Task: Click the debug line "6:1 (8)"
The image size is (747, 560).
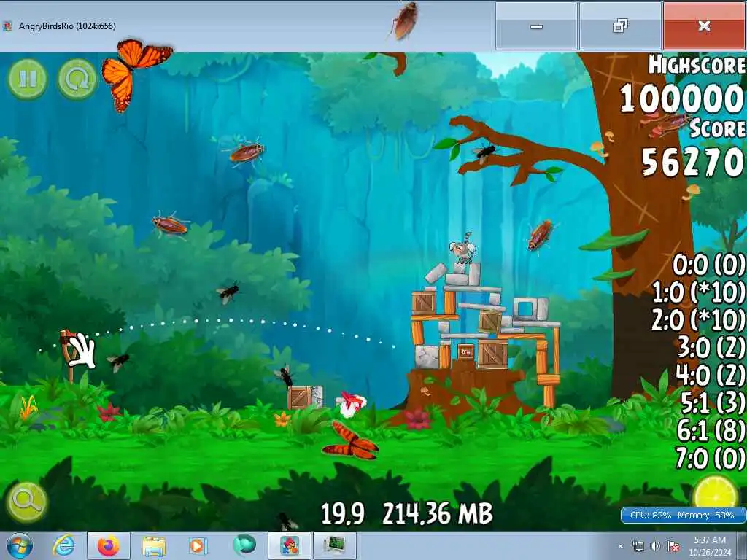Action: [x=711, y=430]
